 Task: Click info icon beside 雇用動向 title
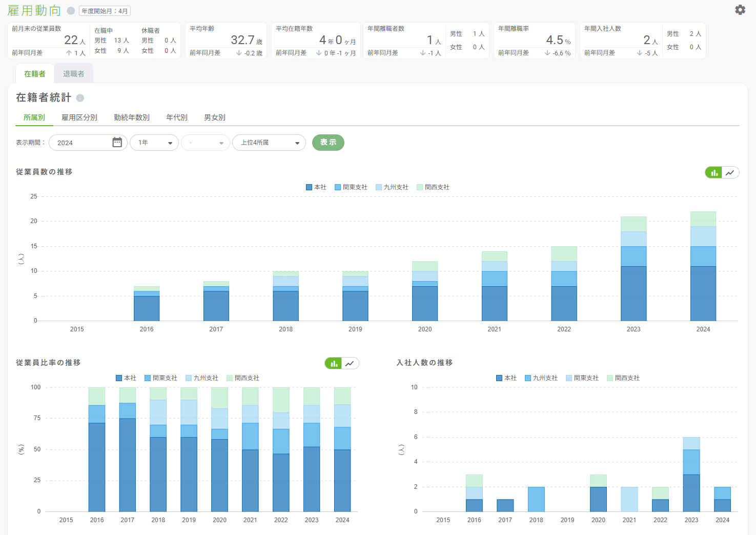(x=71, y=11)
